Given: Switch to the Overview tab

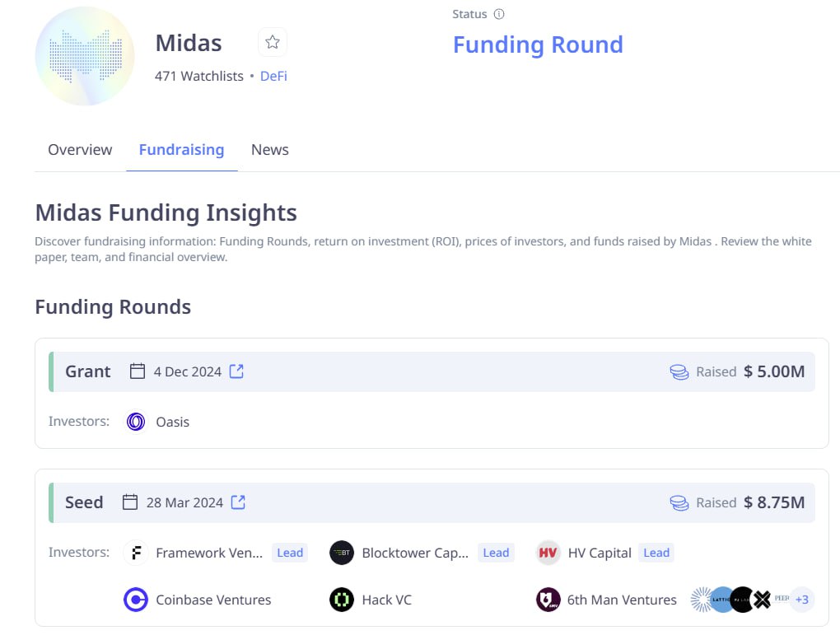Looking at the screenshot, I should (80, 150).
